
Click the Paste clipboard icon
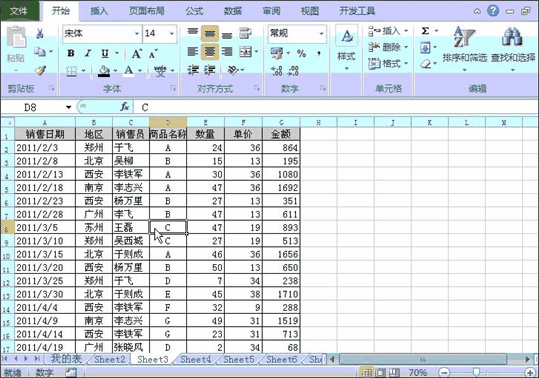(16, 37)
